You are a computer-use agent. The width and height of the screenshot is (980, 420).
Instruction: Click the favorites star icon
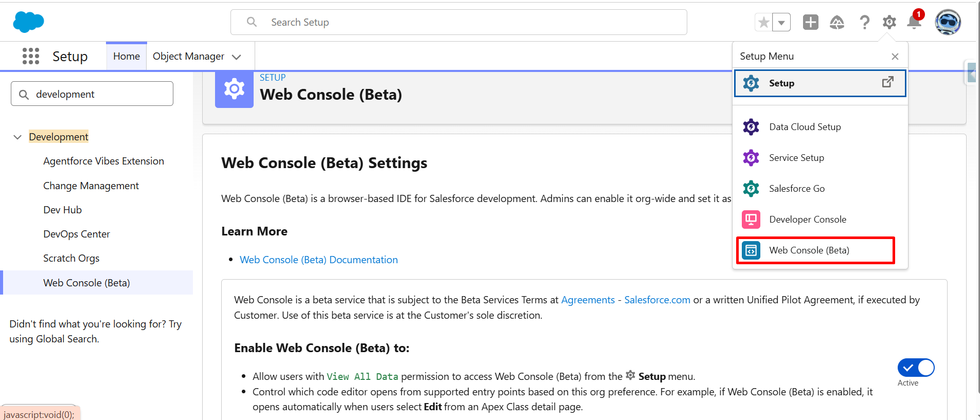pyautogui.click(x=763, y=22)
